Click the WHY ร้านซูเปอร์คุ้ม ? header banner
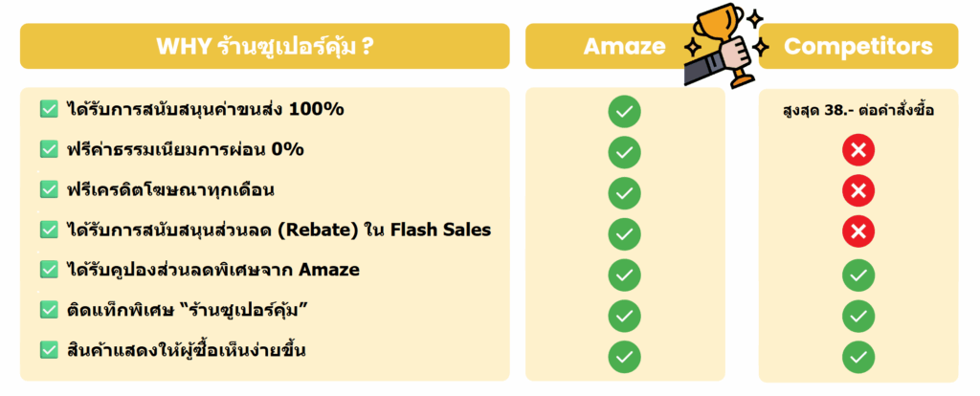980x396 pixels. coord(264,46)
